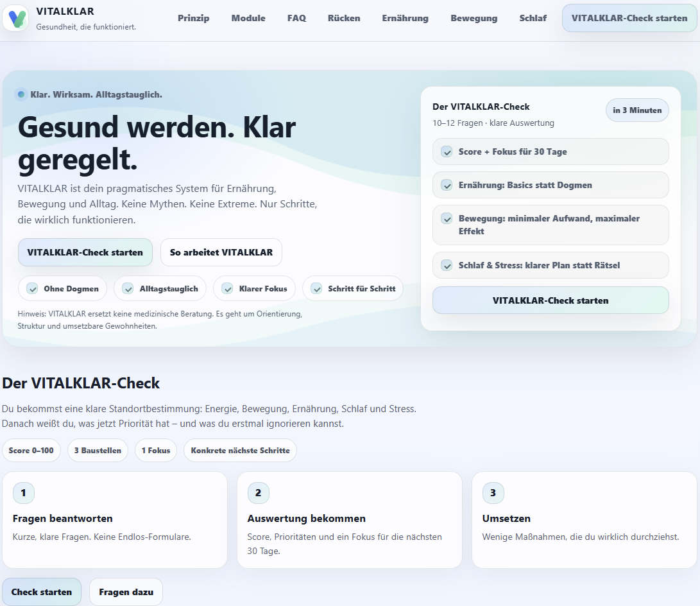Click the checkmark icon on "Bewegung: minimaler Aufwand"
The height and width of the screenshot is (606, 700).
(447, 219)
